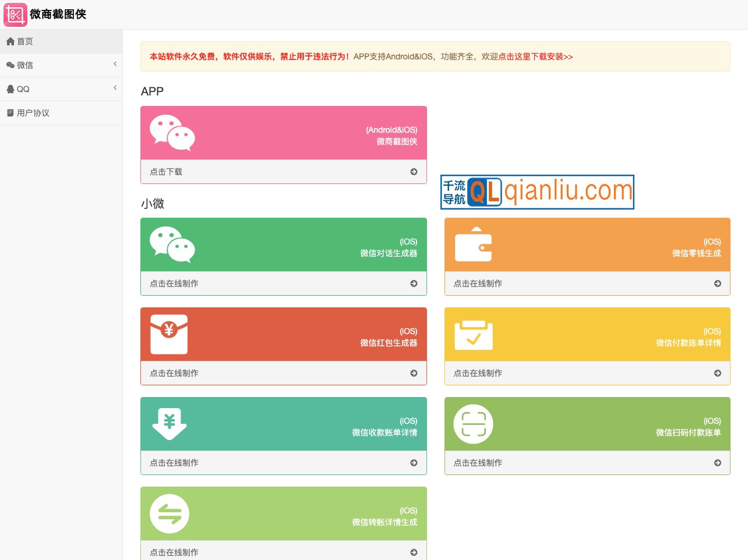Click the WeChat bubbles icon in pink APP card
The height and width of the screenshot is (560, 748).
(172, 133)
